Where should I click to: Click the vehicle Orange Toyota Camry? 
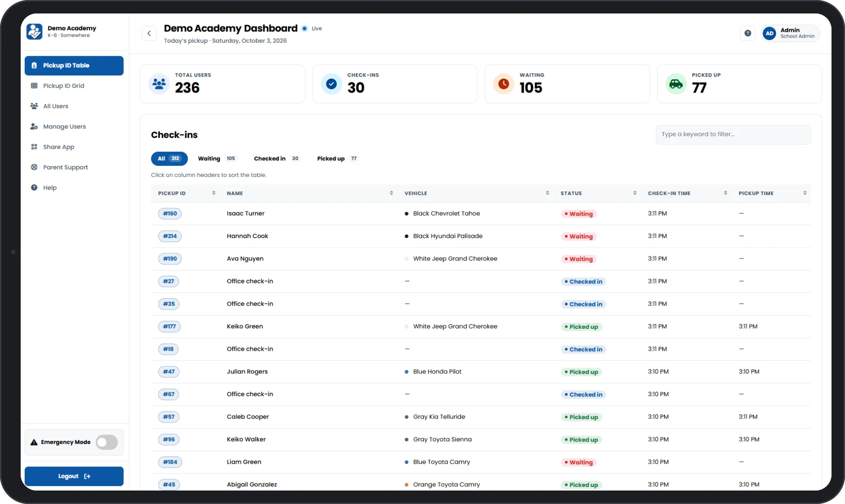coord(446,485)
